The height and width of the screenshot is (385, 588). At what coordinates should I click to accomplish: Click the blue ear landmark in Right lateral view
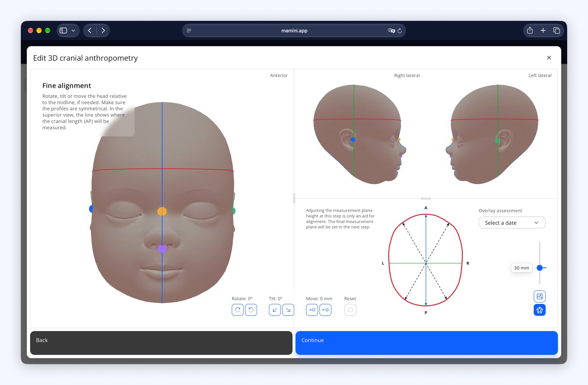pyautogui.click(x=353, y=139)
